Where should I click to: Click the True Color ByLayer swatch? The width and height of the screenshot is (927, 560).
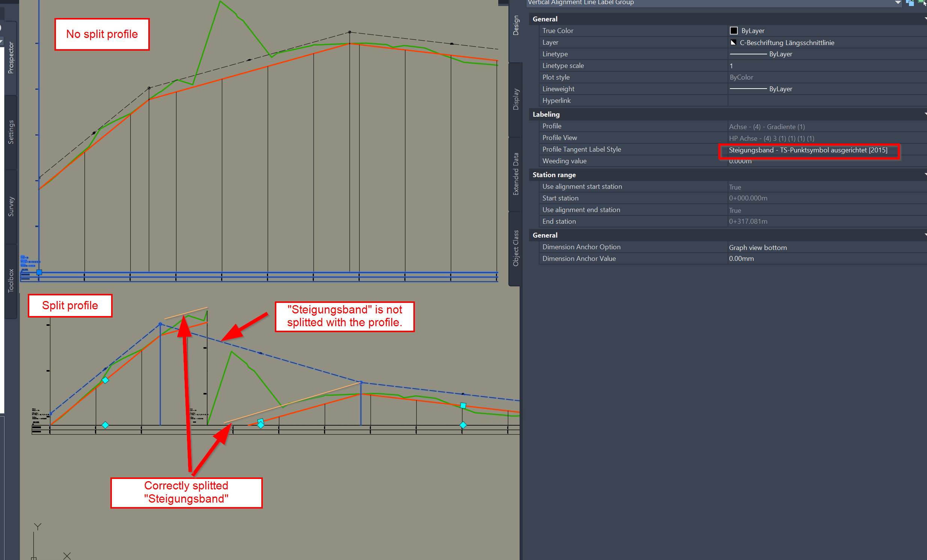click(x=733, y=31)
